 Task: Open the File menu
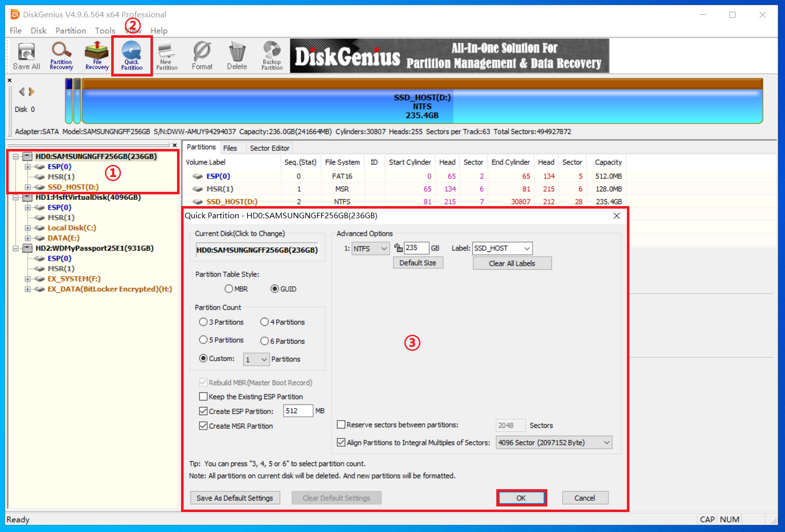(16, 31)
